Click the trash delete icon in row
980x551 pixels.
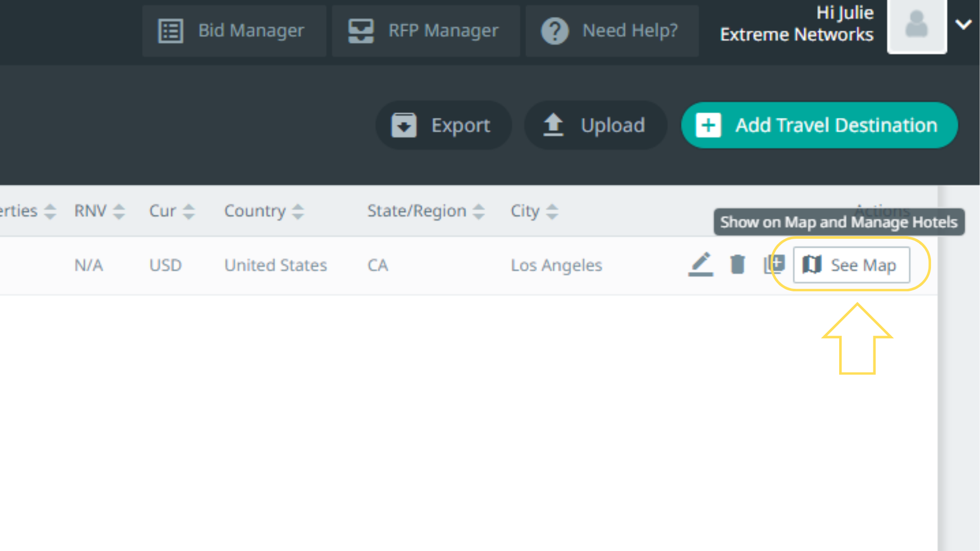click(x=737, y=264)
